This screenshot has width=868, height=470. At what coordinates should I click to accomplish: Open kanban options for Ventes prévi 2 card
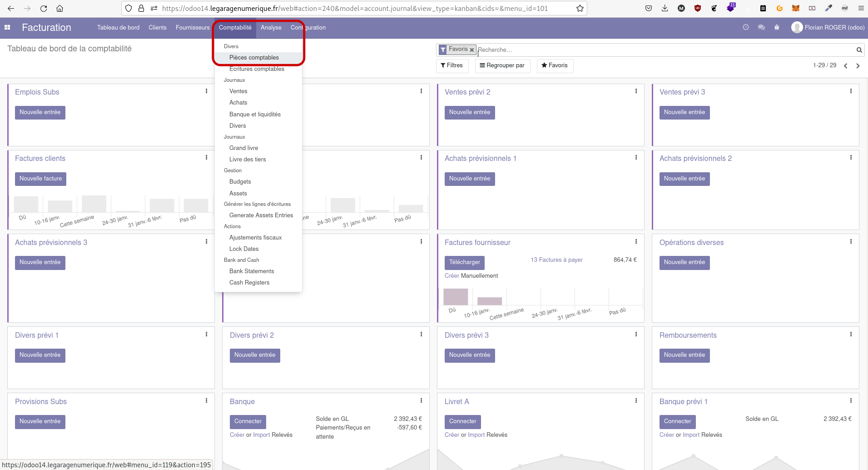click(x=636, y=90)
